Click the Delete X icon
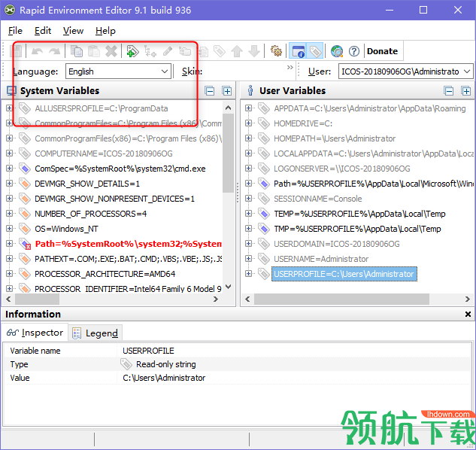The height and width of the screenshot is (450, 476). click(x=111, y=51)
